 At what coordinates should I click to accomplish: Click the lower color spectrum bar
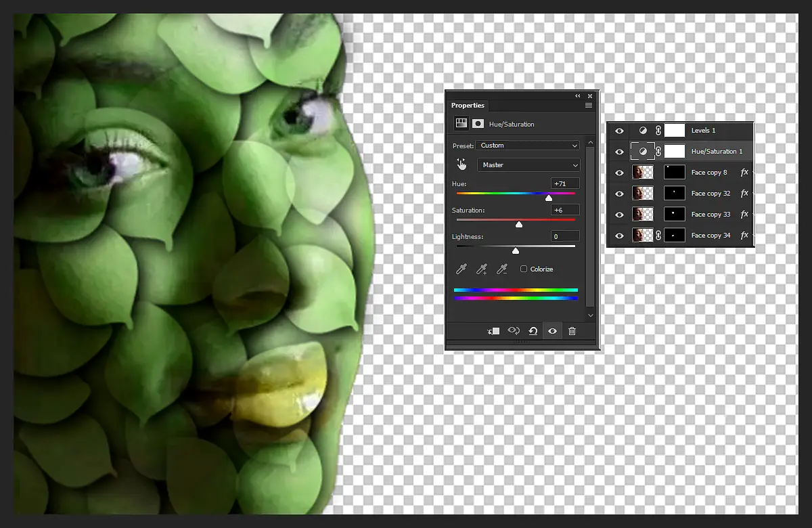(x=516, y=298)
